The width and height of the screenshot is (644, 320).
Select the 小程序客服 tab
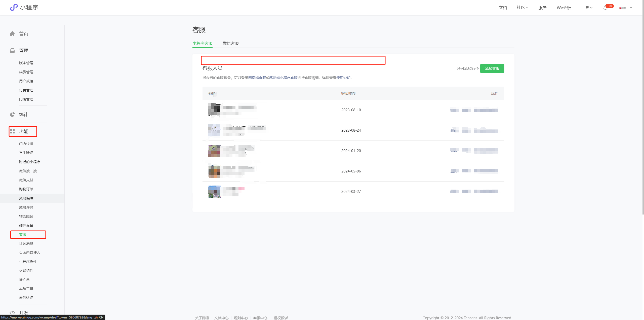(x=202, y=43)
